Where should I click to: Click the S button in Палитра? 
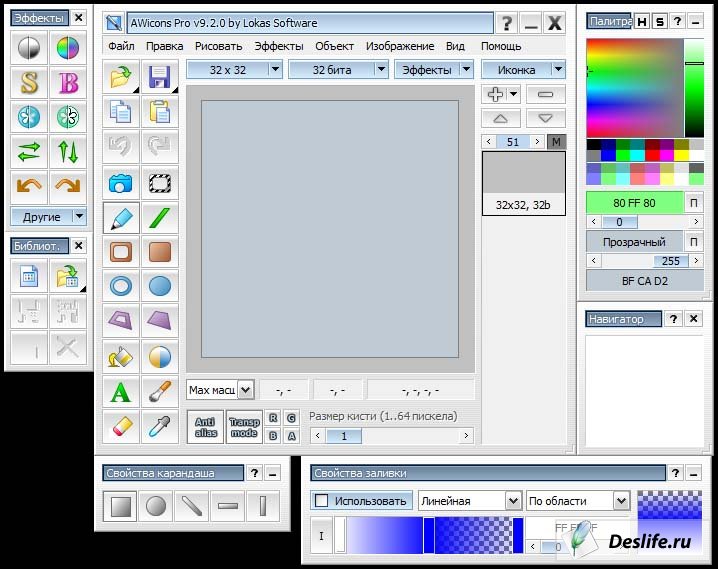point(659,22)
